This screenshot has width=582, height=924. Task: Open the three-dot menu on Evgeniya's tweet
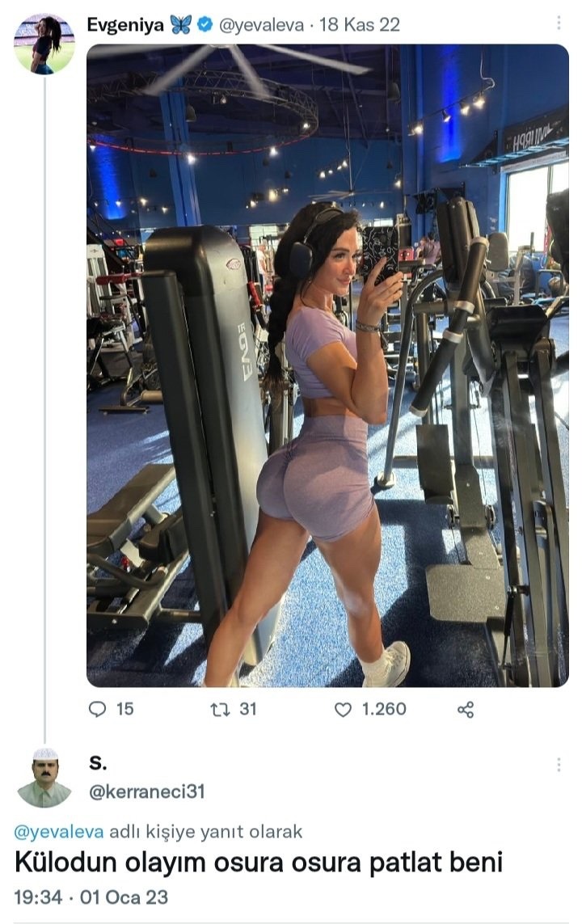click(559, 23)
